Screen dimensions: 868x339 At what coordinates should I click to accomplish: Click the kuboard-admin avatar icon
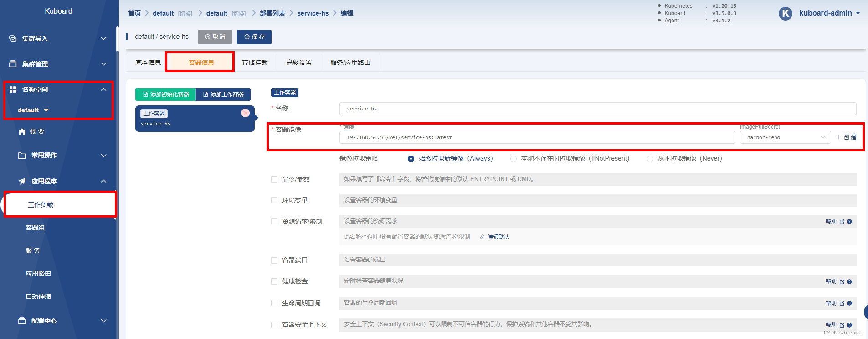(786, 14)
